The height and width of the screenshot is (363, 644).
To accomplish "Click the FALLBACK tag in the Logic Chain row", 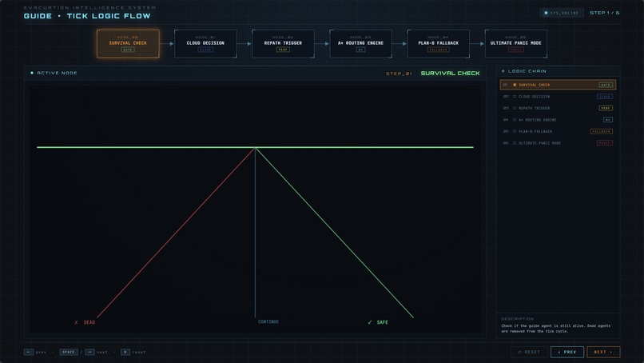I will click(602, 132).
